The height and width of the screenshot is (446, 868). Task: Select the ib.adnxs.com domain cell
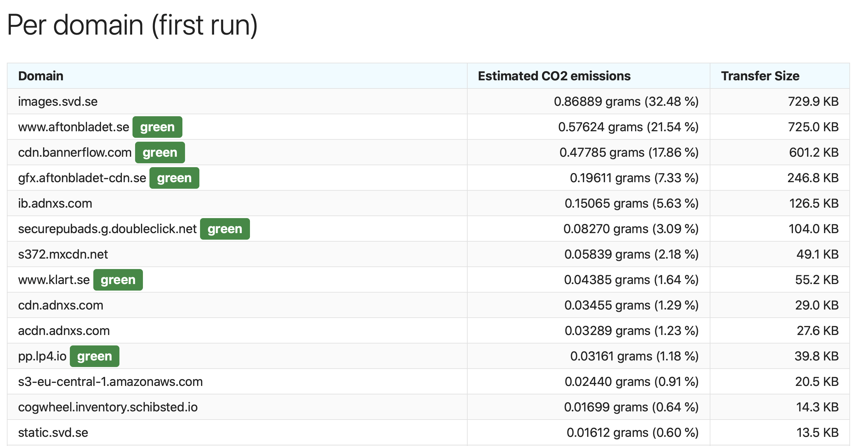tap(237, 203)
